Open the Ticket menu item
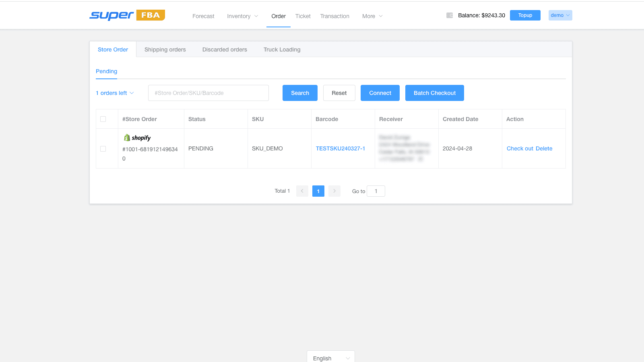644x362 pixels. [x=303, y=16]
